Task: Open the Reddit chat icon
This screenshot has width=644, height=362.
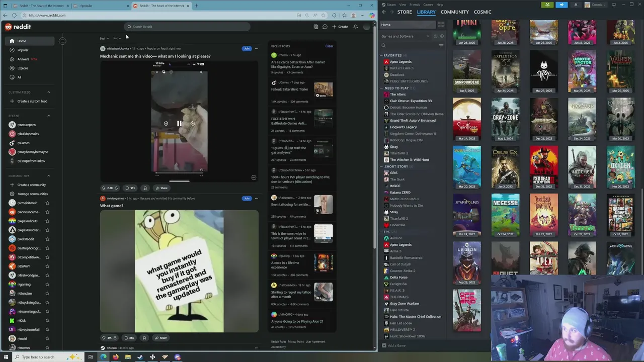Action: pyautogui.click(x=325, y=27)
